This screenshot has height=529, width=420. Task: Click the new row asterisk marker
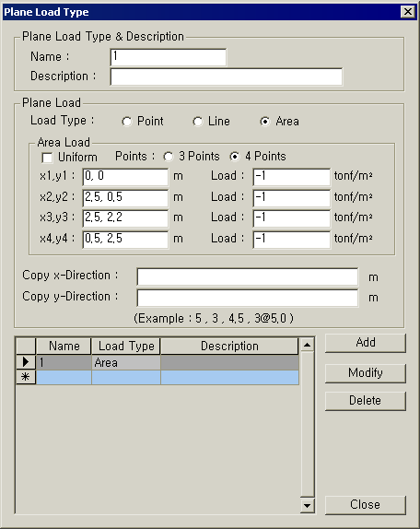tap(26, 377)
